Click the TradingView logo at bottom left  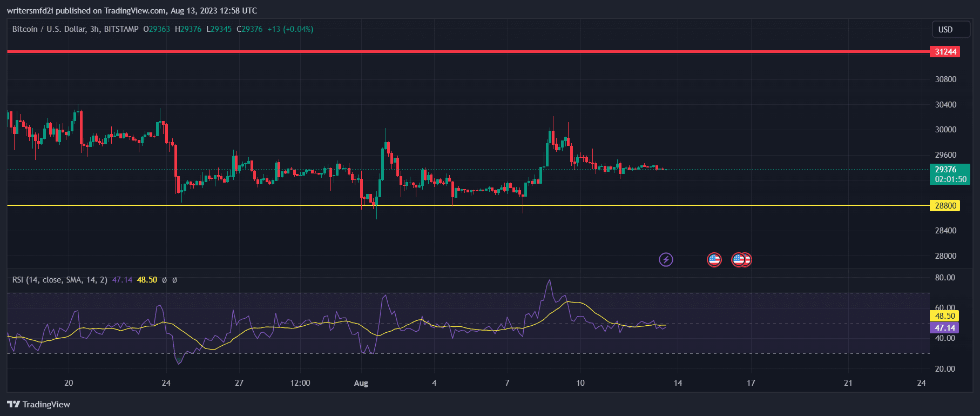click(38, 404)
